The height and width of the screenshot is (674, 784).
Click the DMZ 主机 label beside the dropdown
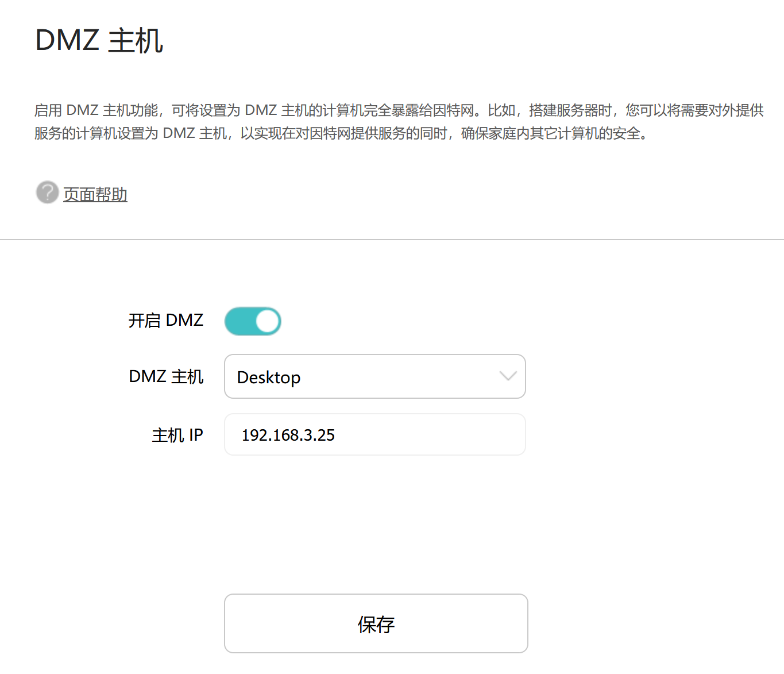pos(166,376)
